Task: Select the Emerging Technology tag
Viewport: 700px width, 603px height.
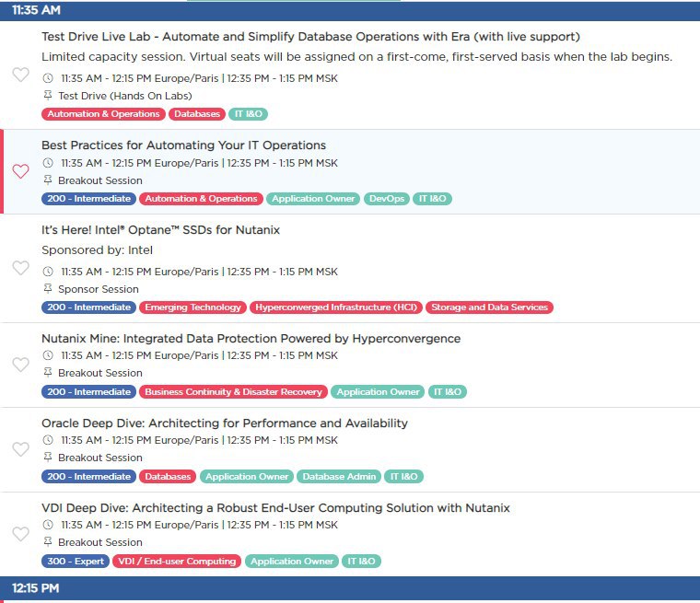Action: [x=192, y=307]
